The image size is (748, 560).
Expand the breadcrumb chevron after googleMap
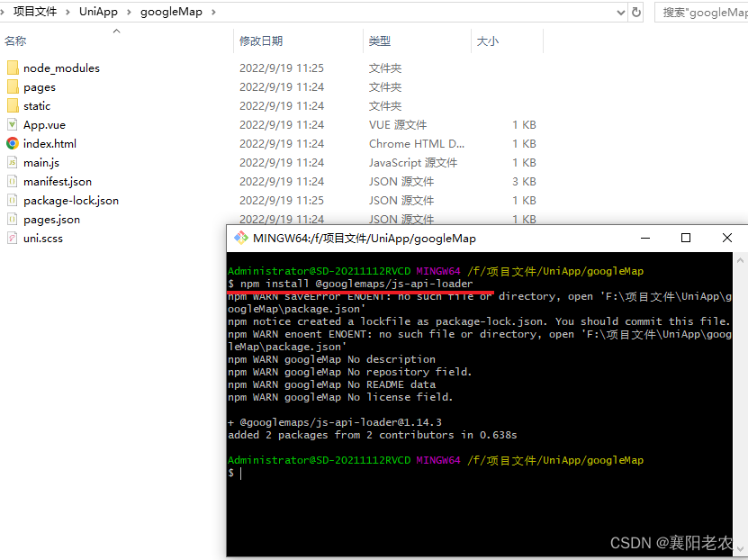(x=215, y=12)
